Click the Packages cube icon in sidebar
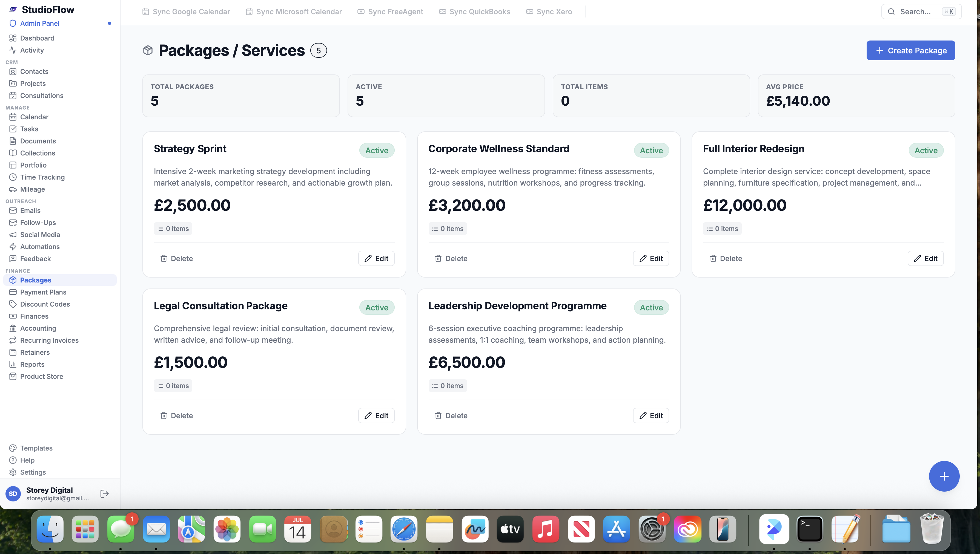 click(13, 280)
